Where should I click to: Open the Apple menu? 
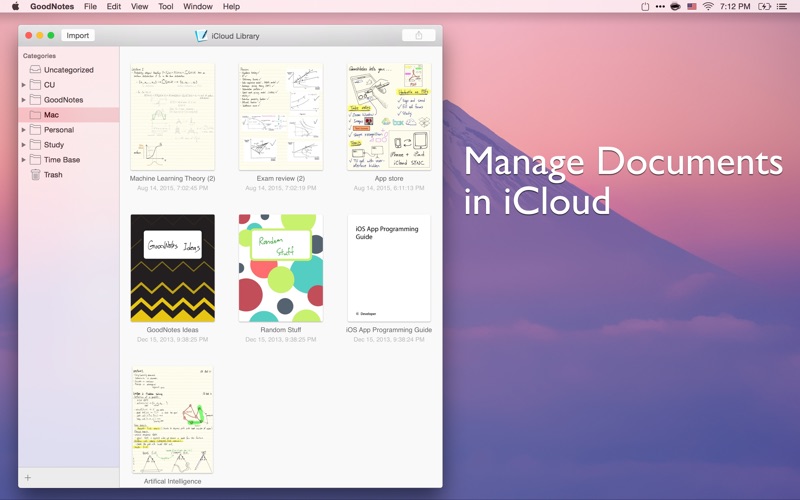15,6
